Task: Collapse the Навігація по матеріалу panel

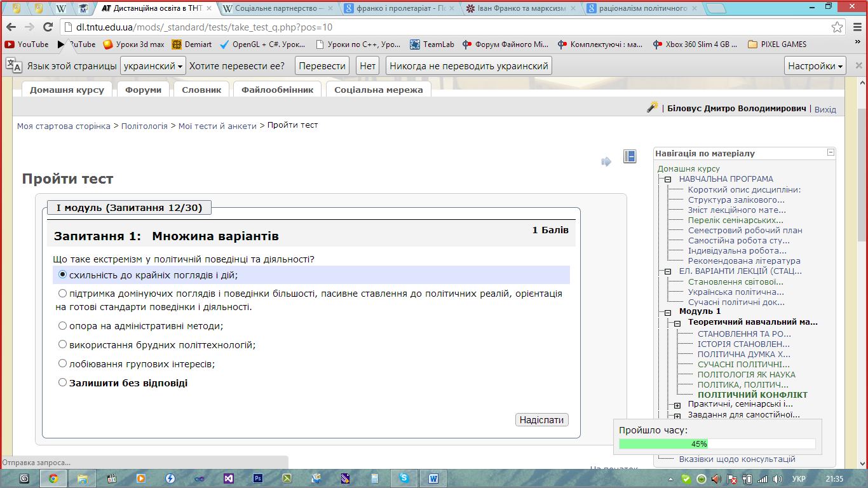Action: pyautogui.click(x=830, y=152)
